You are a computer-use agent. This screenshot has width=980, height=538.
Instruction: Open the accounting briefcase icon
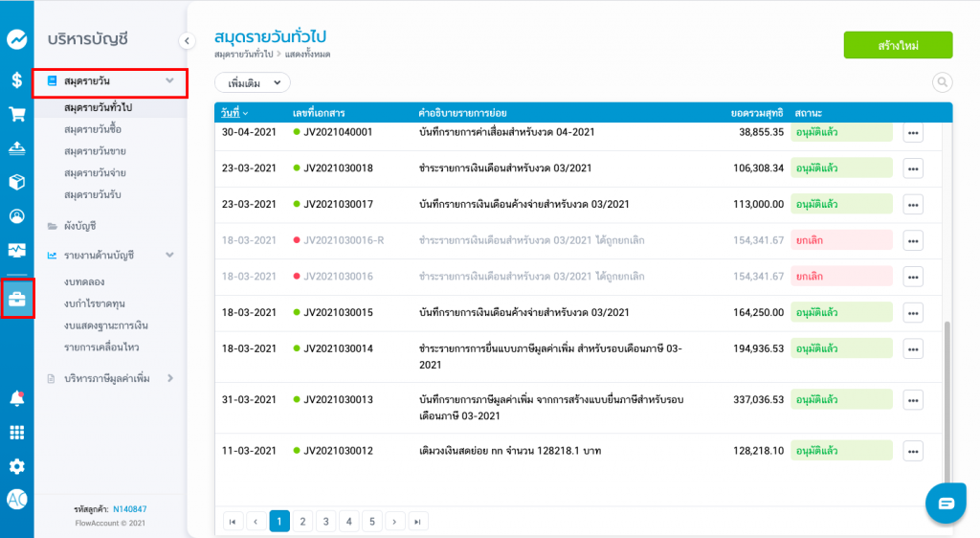coord(17,300)
